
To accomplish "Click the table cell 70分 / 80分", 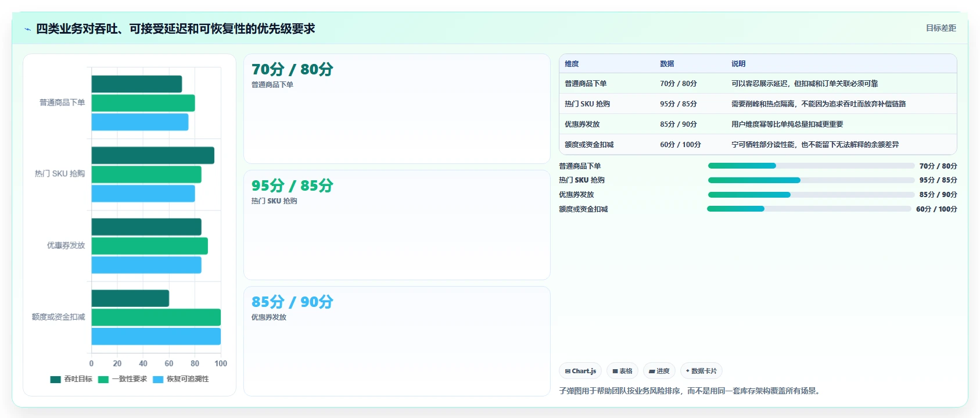I will pos(679,84).
